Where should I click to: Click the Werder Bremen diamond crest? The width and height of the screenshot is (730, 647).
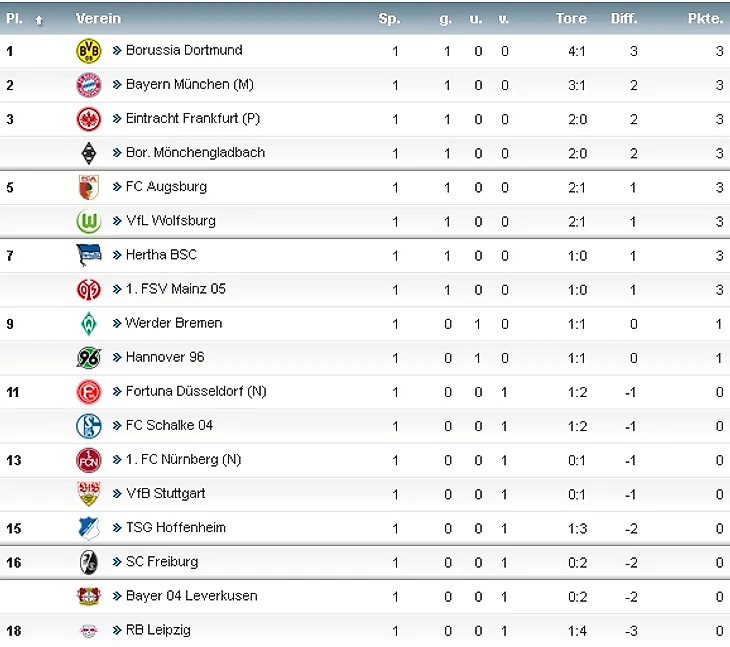(x=88, y=324)
